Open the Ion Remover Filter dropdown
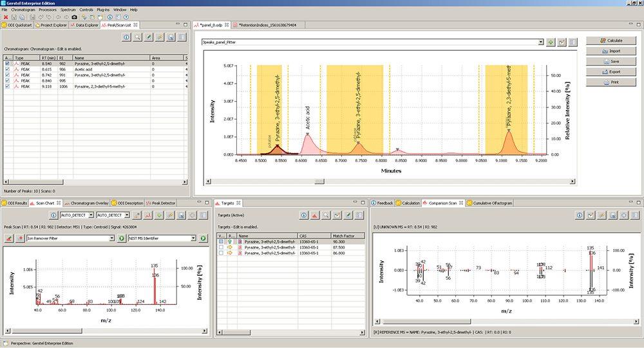This screenshot has width=644, height=348. tap(113, 238)
